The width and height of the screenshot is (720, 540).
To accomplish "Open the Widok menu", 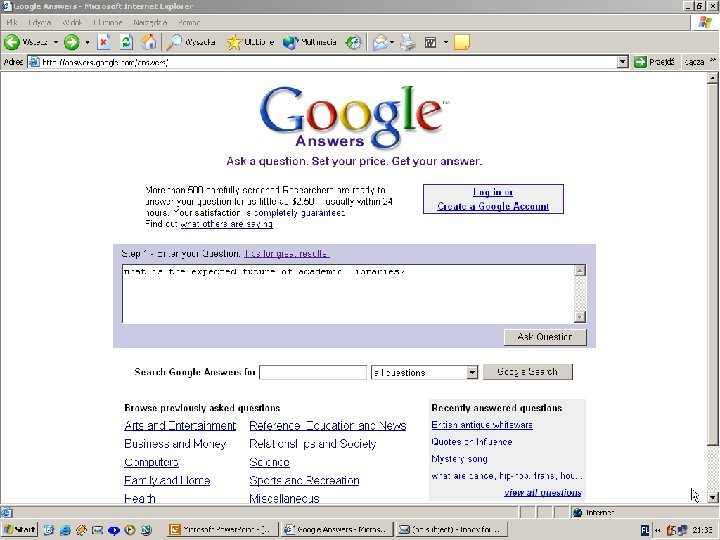I will [72, 22].
